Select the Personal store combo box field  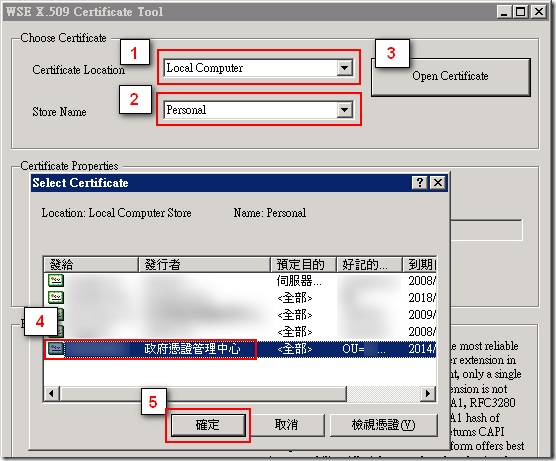(x=258, y=110)
